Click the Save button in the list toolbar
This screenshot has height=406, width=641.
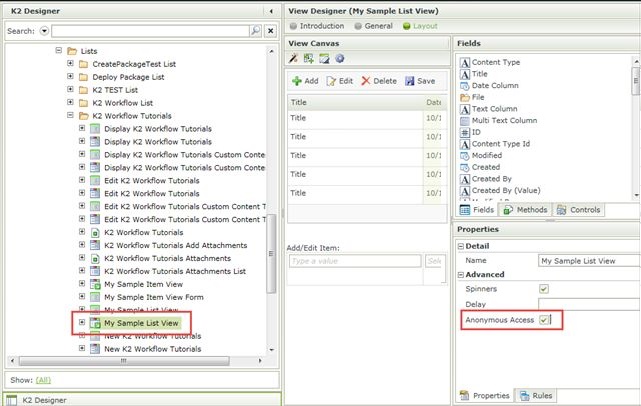click(x=420, y=81)
